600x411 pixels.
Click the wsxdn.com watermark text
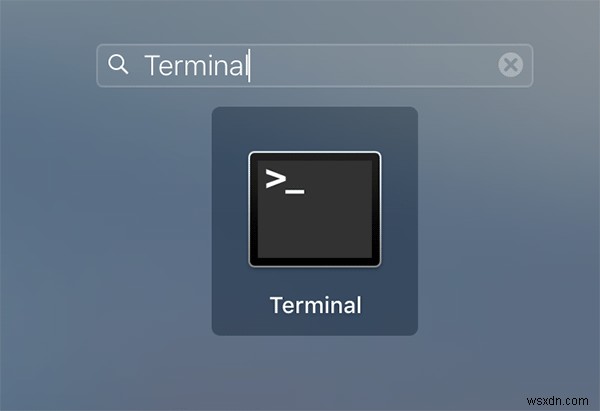click(x=557, y=401)
